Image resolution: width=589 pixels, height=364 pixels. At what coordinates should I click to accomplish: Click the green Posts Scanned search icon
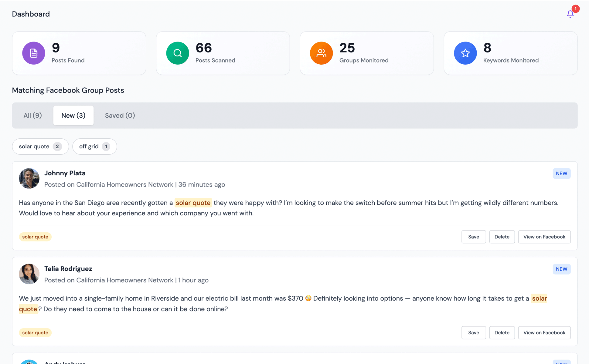tap(178, 53)
